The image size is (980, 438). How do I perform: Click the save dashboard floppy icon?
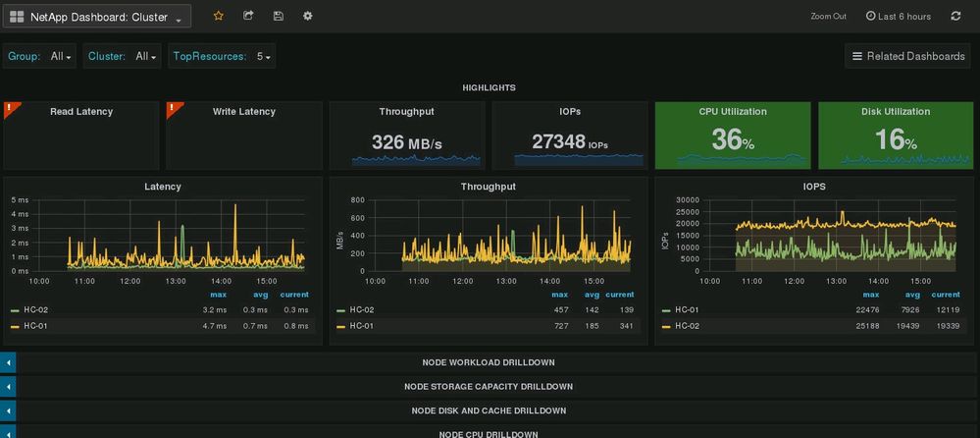(x=279, y=16)
